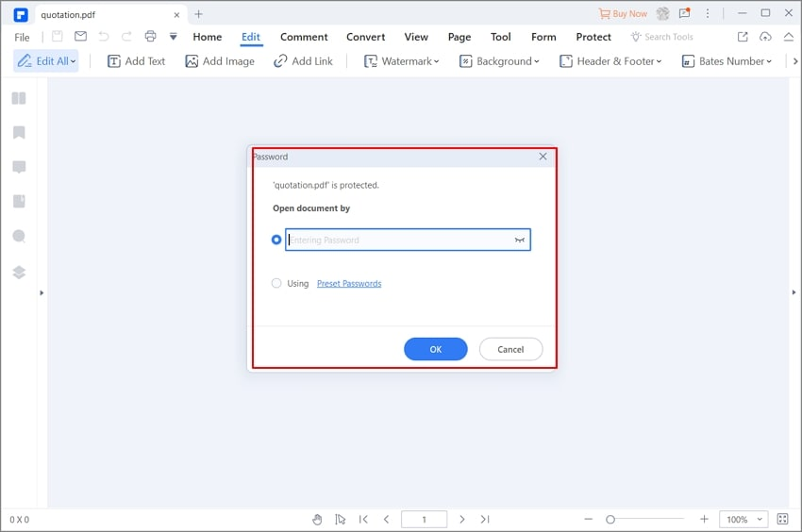Switch to the Comment tab
Screen dimensions: 802x532
[304, 37]
